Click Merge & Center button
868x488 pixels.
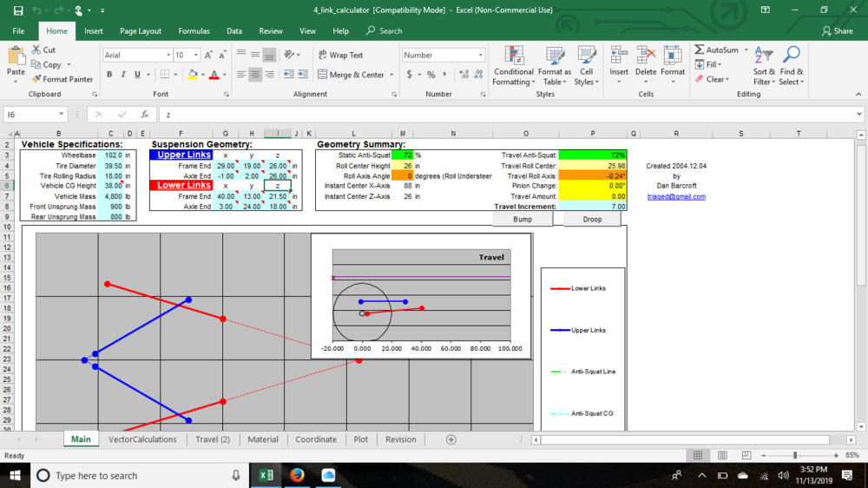click(x=351, y=75)
